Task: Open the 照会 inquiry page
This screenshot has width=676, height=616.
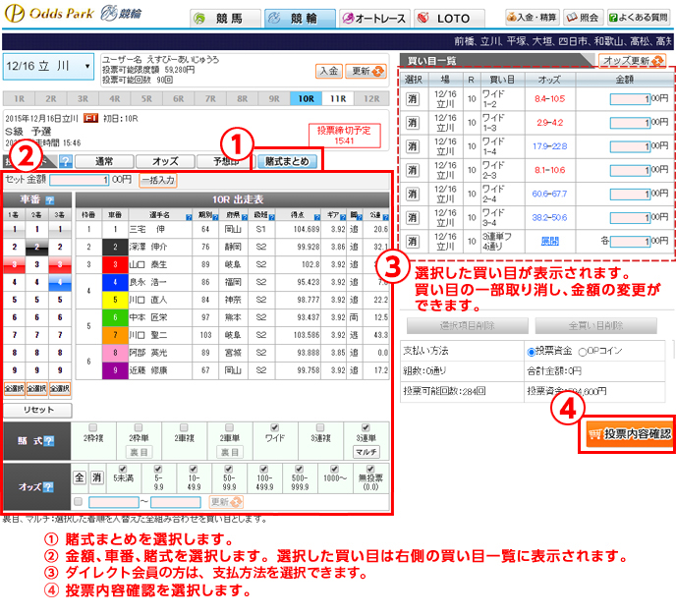Action: (x=583, y=18)
